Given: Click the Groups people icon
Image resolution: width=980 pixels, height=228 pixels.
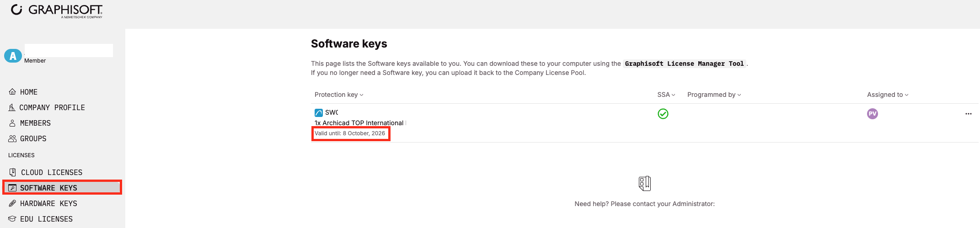Looking at the screenshot, I should [x=12, y=138].
